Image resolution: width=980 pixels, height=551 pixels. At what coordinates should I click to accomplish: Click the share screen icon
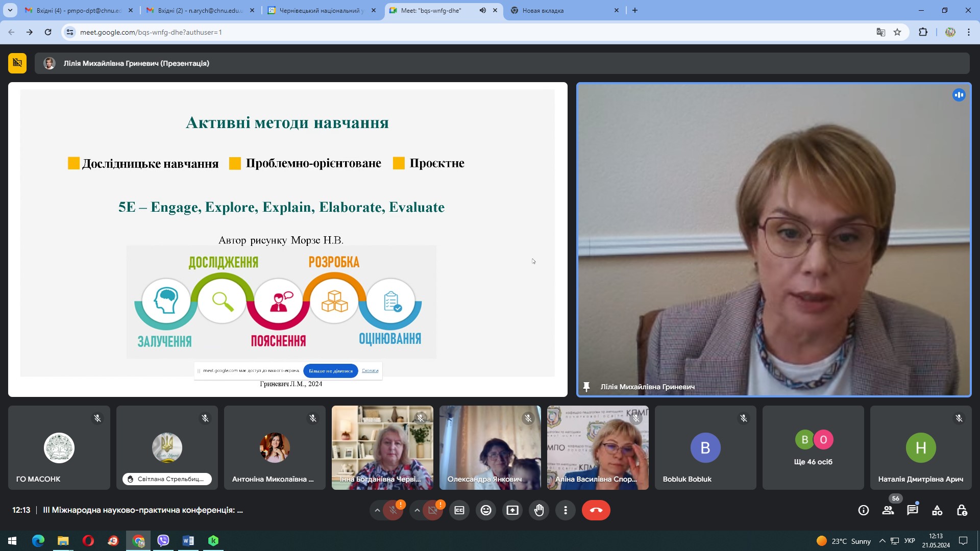click(x=512, y=510)
